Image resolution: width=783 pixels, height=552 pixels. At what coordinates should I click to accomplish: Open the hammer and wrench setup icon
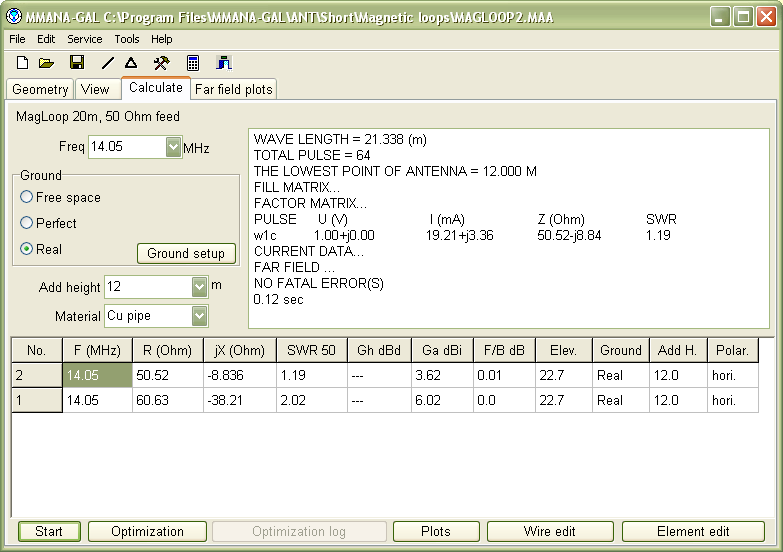[161, 63]
